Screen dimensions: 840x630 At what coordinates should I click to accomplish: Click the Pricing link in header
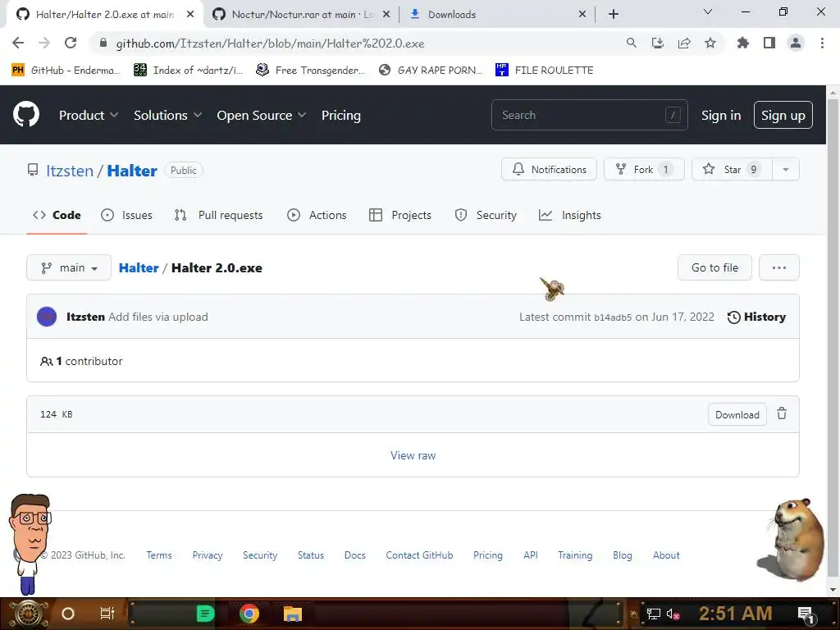pyautogui.click(x=340, y=115)
